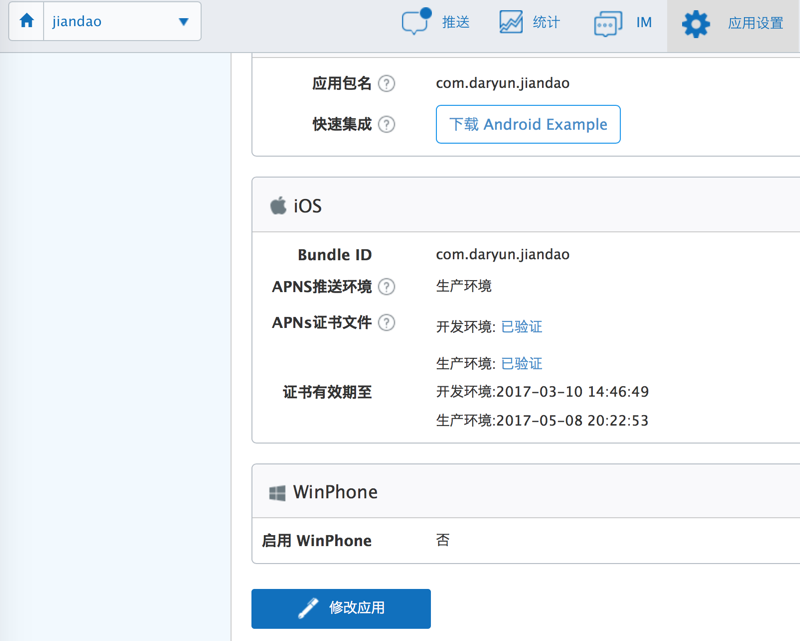Click the Bundle ID label
Screen dimensions: 800x641
pyautogui.click(x=335, y=255)
